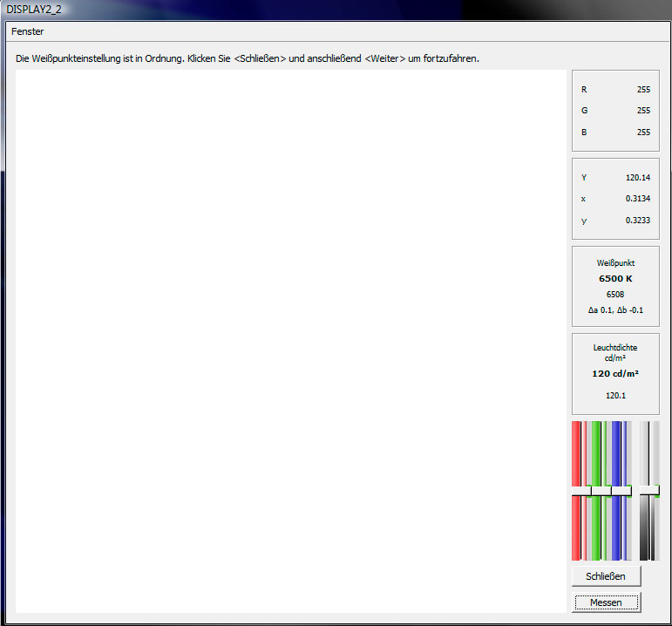Screen dimensions: 672x626
Task: Click the 120 cd/m² target luminance
Action: tap(615, 373)
